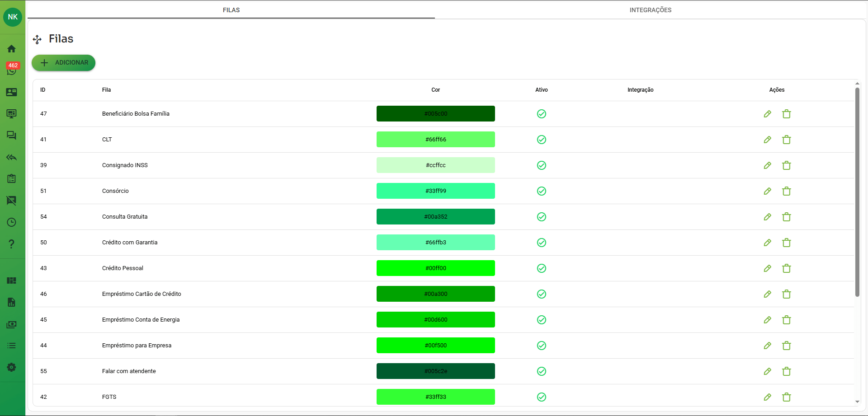Click the clock schedule icon in sidebar
The width and height of the screenshot is (868, 416).
(12, 222)
